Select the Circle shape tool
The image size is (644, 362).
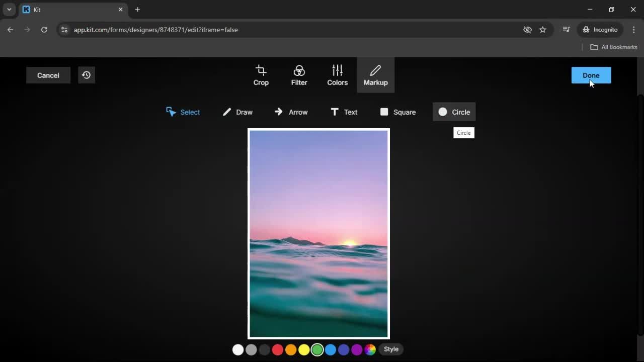click(x=454, y=112)
